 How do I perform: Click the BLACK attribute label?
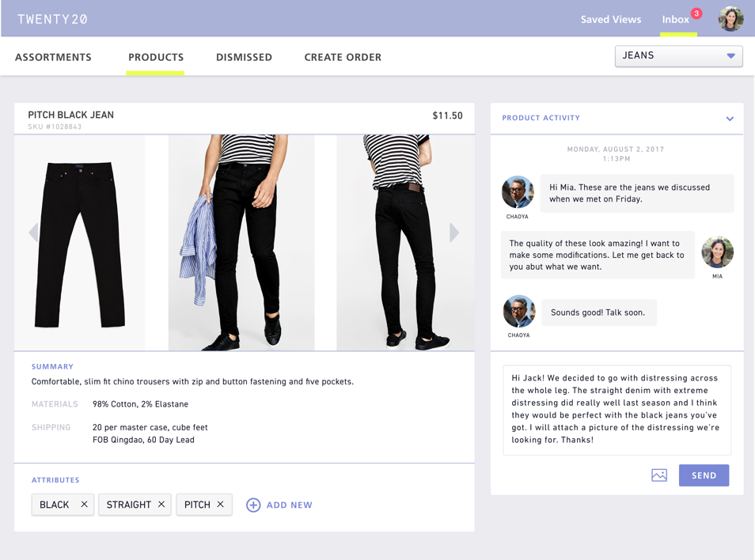pos(55,505)
